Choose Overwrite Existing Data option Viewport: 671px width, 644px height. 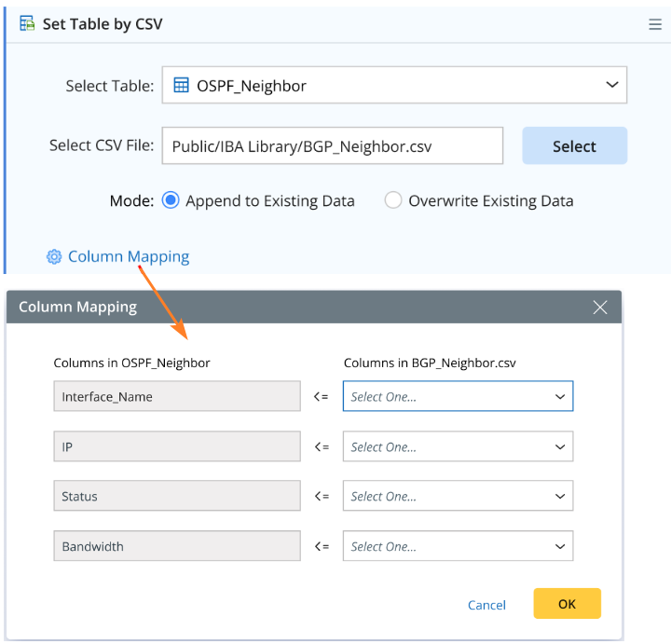tap(393, 200)
